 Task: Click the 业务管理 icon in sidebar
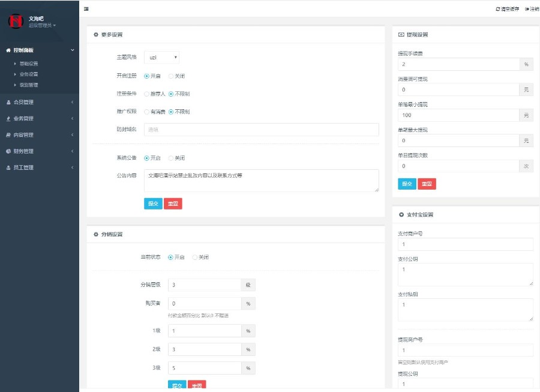(8, 119)
